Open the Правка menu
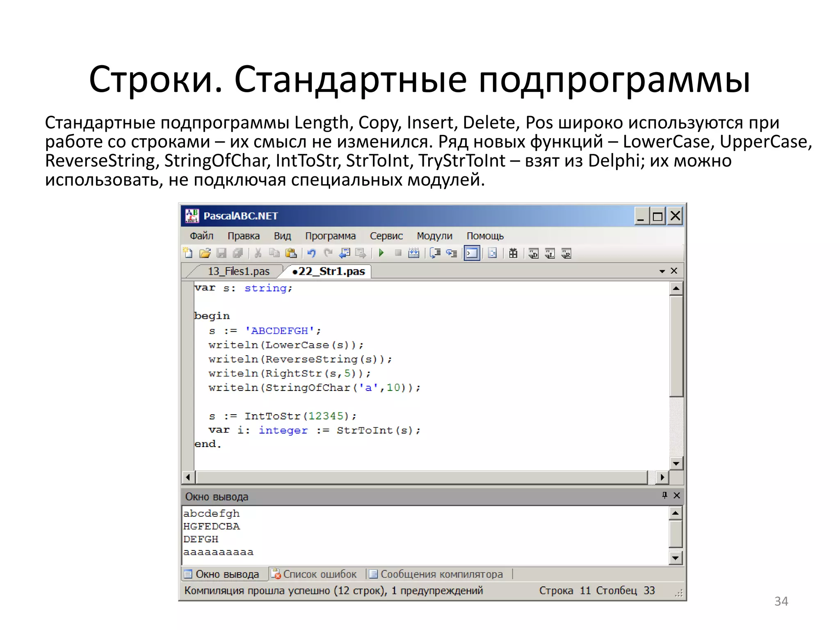 pos(244,236)
